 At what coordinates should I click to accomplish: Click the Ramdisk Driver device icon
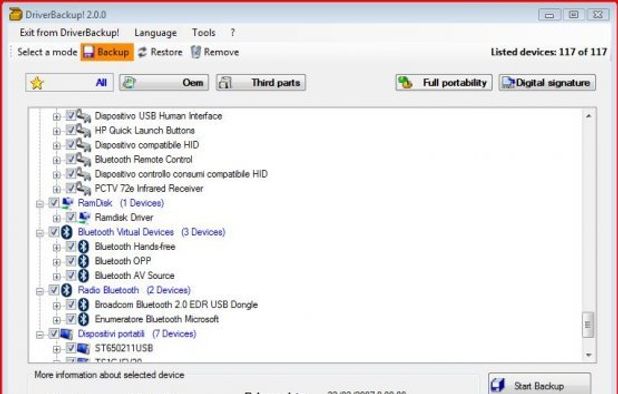pos(84,217)
